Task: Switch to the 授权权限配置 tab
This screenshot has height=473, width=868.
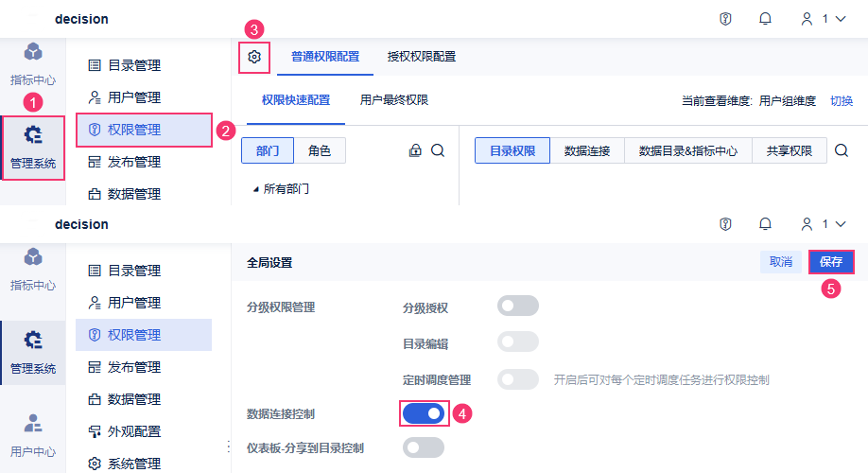Action: click(x=422, y=57)
